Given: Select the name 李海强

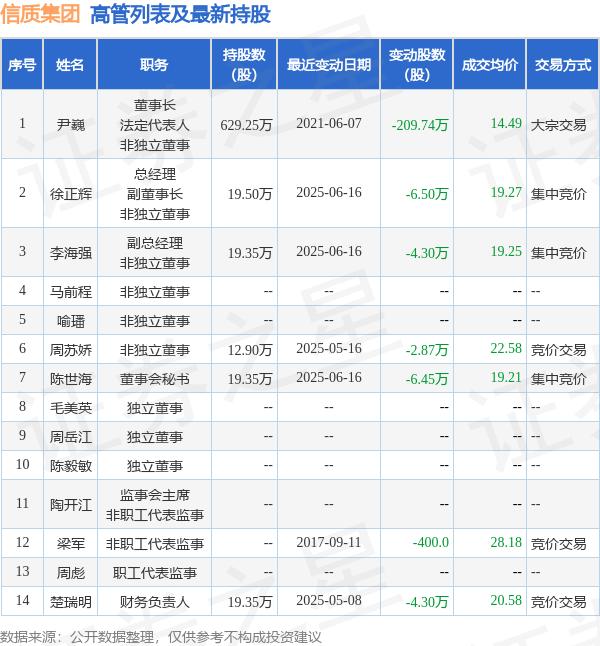Looking at the screenshot, I should pyautogui.click(x=71, y=253).
